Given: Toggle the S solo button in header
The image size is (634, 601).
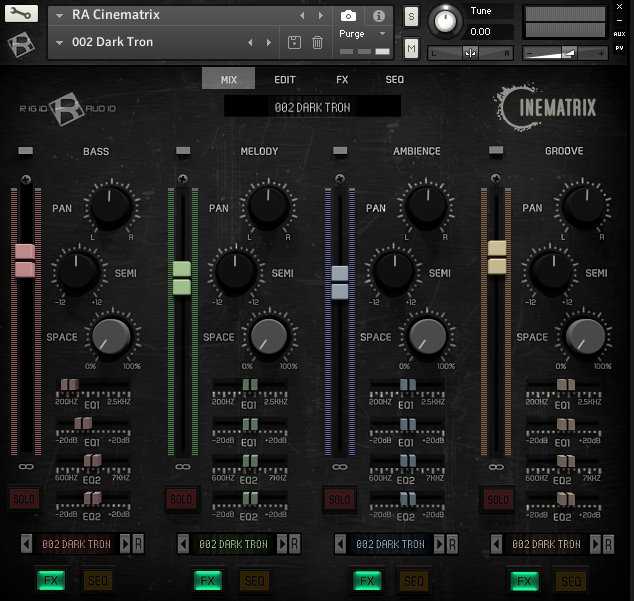Looking at the screenshot, I should (411, 17).
